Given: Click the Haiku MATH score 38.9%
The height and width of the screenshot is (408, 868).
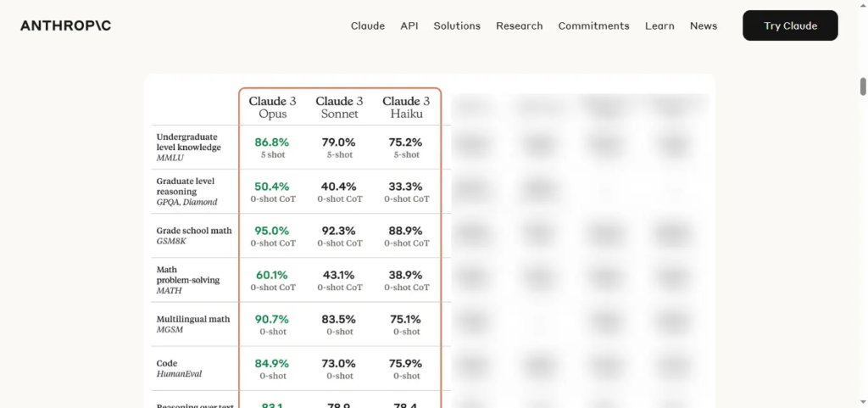Looking at the screenshot, I should coord(406,275).
